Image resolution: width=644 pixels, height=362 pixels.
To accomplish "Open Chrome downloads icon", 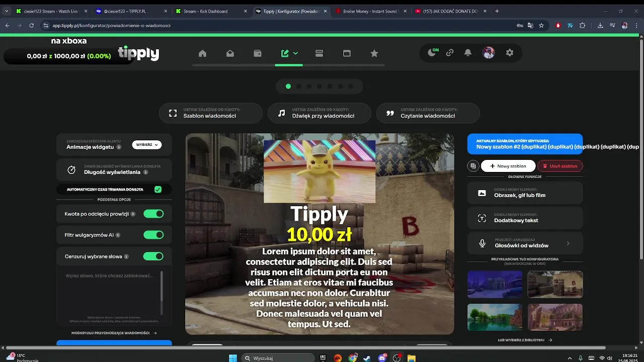I will pos(600,25).
